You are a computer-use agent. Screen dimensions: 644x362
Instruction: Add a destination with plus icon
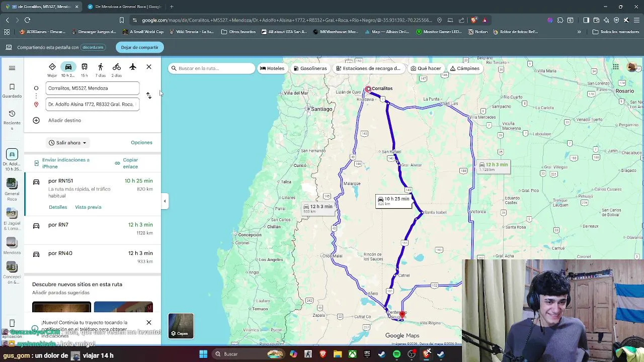[36, 120]
